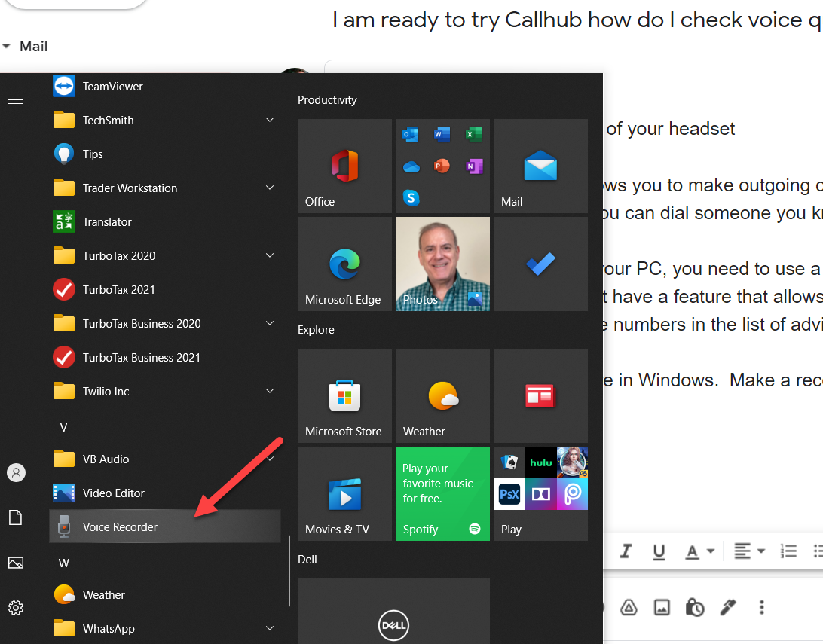Click the Productivity group heading
This screenshot has width=823, height=644.
coord(327,100)
